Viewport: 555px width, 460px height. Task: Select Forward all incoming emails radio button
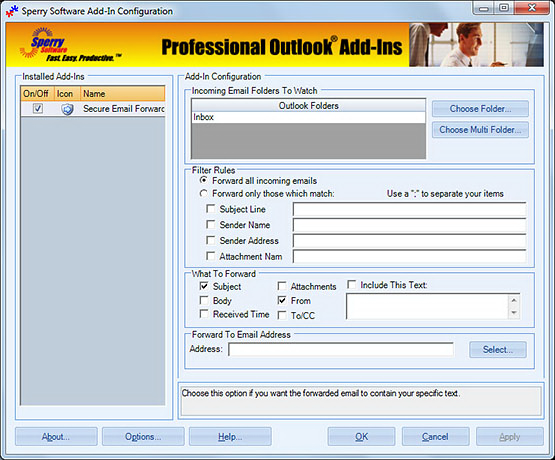pos(204,180)
